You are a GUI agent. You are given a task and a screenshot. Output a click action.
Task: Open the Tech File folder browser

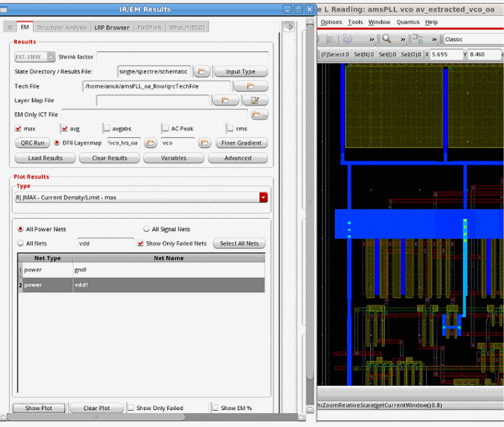250,86
